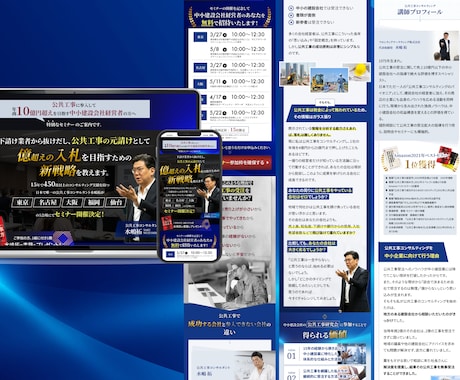Screen dimensions: 460x380
Task: Click the 名古屋 city box in laptop mockup
Action: pyautogui.click(x=47, y=202)
